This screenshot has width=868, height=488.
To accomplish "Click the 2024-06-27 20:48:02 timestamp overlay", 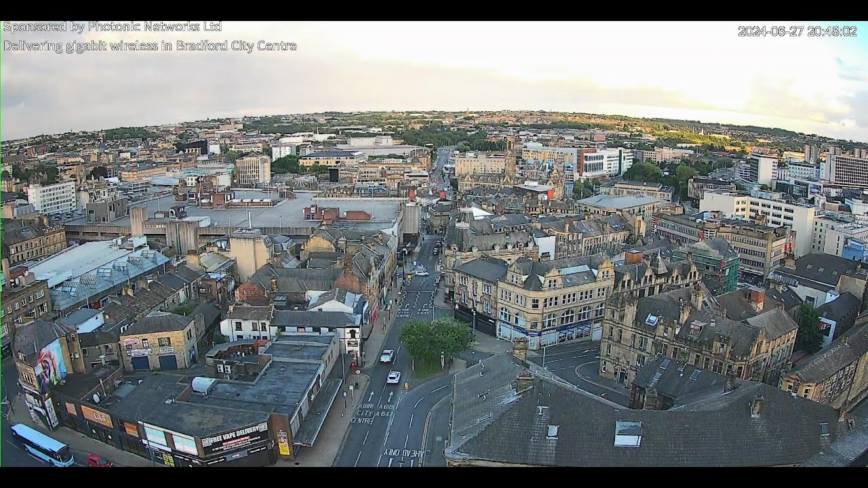I will coord(797,31).
